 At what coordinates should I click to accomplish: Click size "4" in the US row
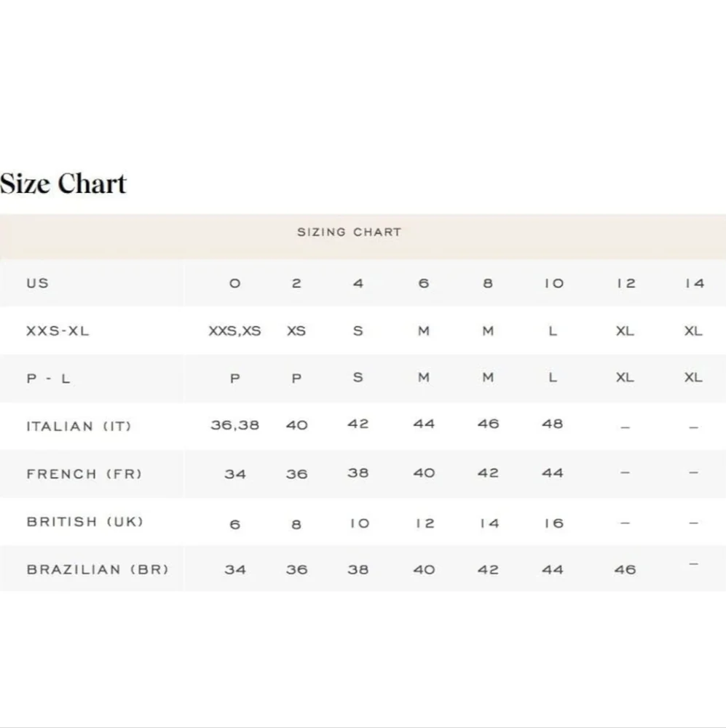(358, 283)
